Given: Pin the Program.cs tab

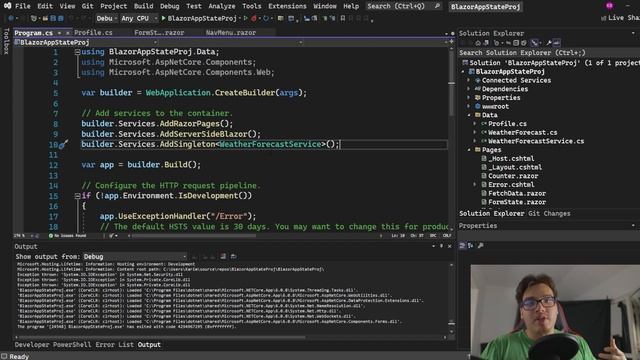Looking at the screenshot, I should [x=59, y=33].
